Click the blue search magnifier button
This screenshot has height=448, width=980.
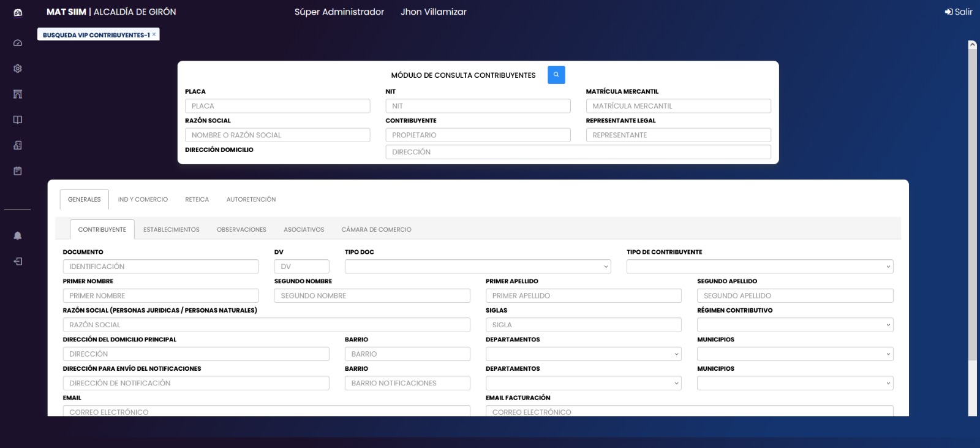coord(556,75)
